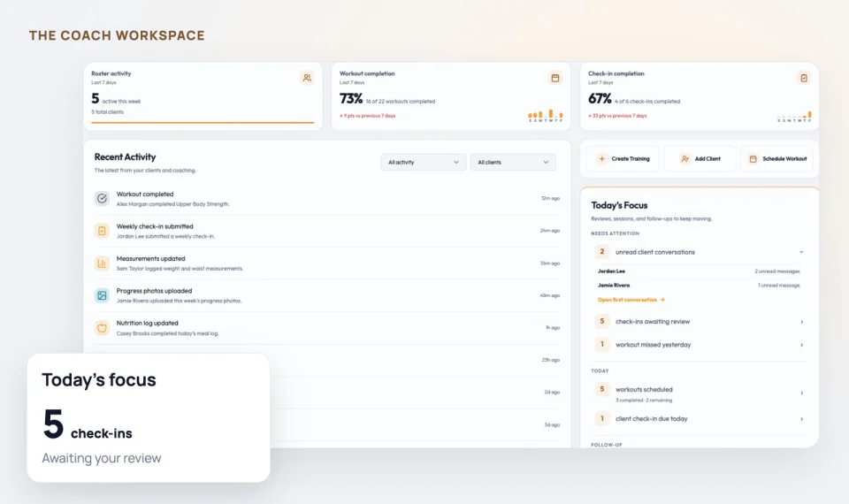Click the Measurements updated chart icon
This screenshot has height=504, width=849.
tap(102, 263)
